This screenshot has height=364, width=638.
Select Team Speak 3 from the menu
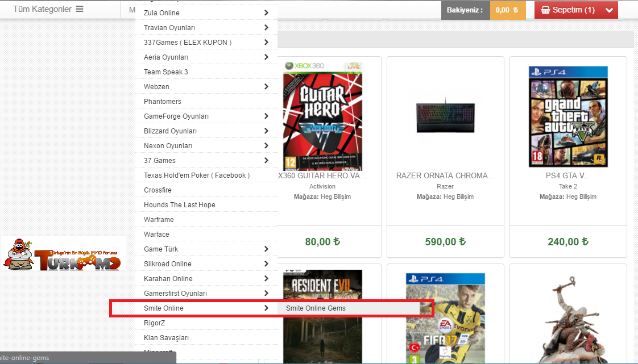pos(166,72)
